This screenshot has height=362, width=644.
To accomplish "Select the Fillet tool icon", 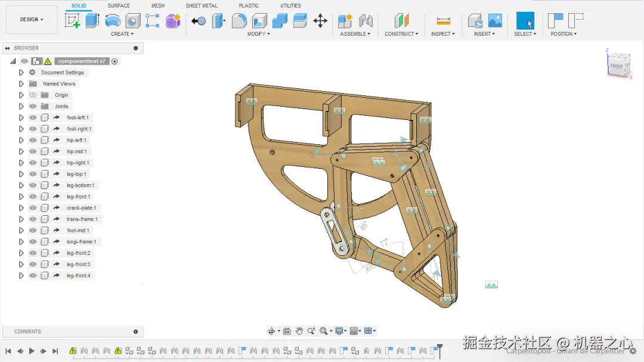I will 239,21.
